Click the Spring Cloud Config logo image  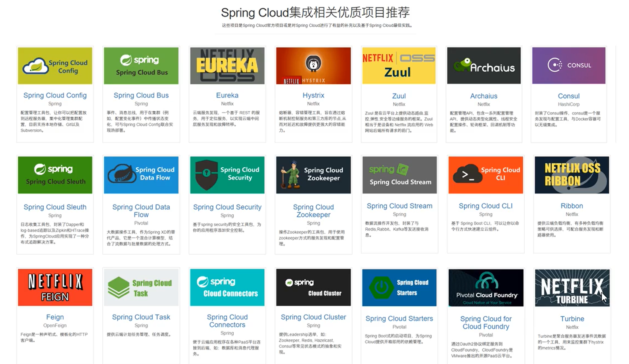55,66
